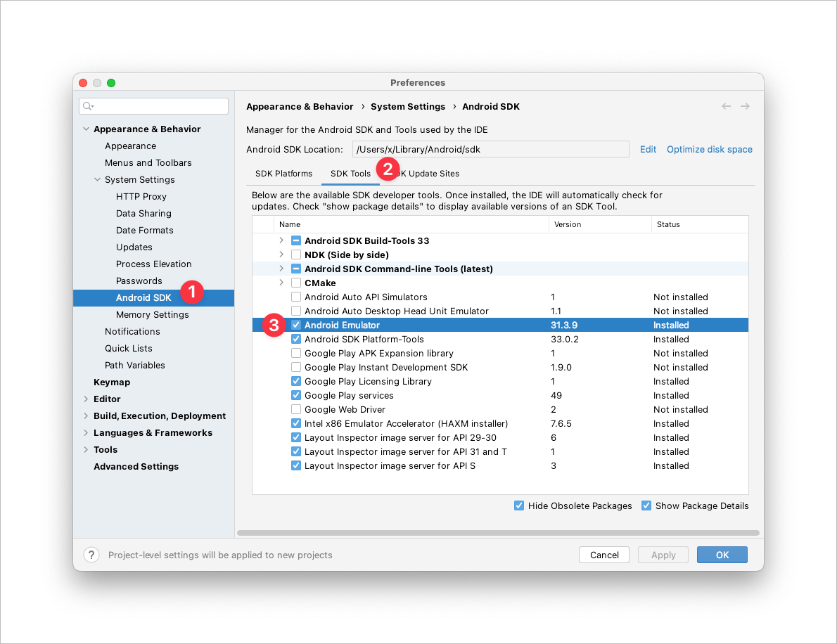Switch to the SDK Platforms tab
The width and height of the screenshot is (837, 644).
click(x=283, y=174)
